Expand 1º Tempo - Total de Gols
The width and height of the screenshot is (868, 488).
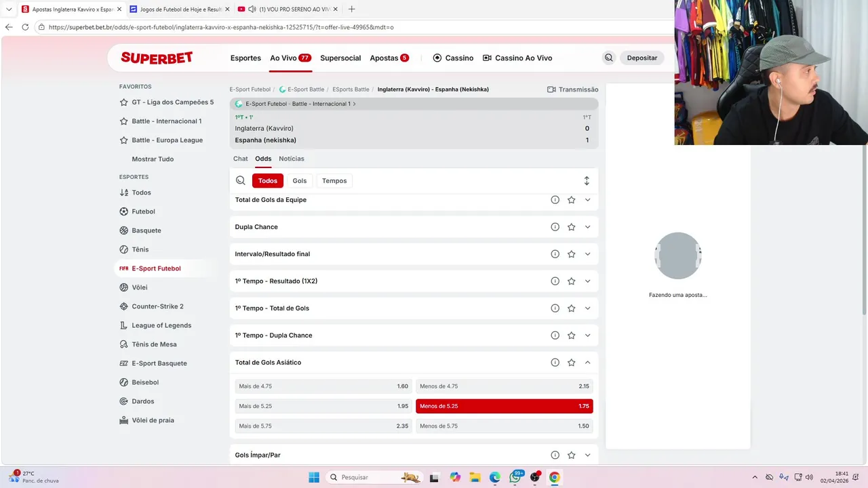coord(588,308)
